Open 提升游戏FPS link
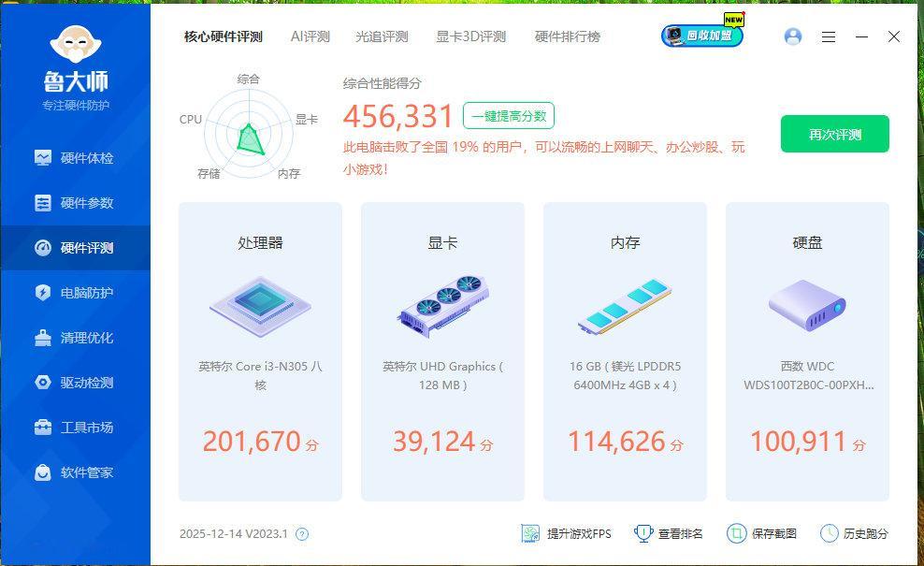The height and width of the screenshot is (566, 924). pos(579,533)
